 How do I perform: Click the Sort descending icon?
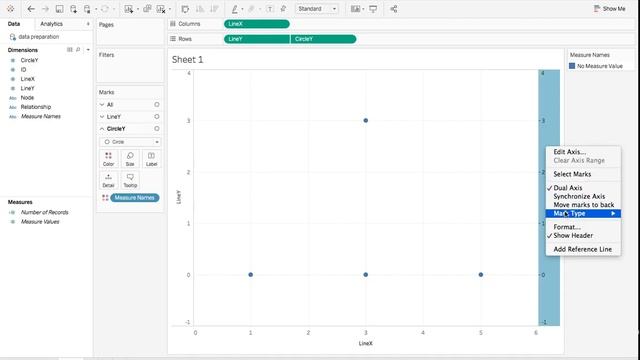pos(214,9)
